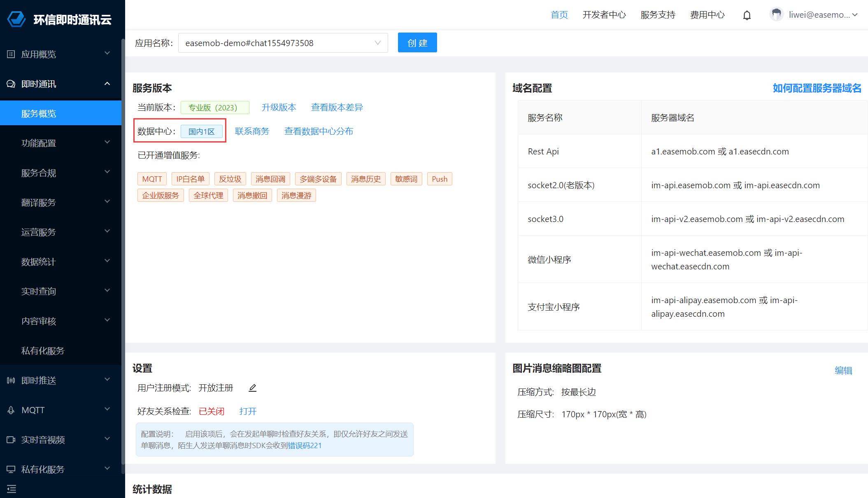Screen dimensions: 868x498
Task: Go to the 首页 top tab
Action: click(559, 15)
